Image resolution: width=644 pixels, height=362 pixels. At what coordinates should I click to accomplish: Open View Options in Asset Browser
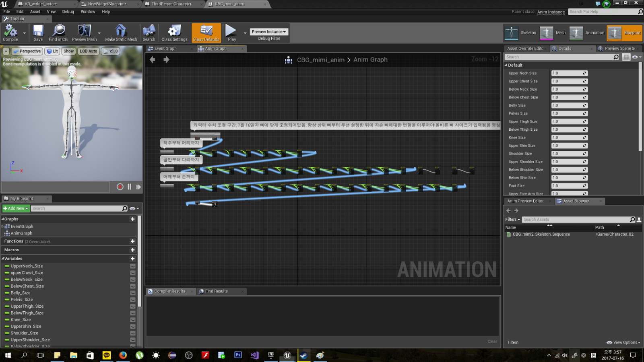click(623, 343)
